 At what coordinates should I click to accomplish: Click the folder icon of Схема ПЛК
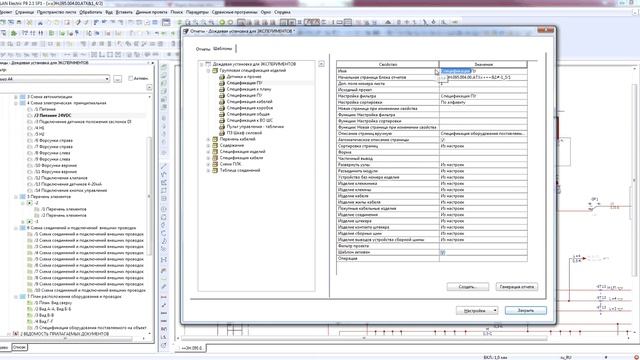pos(215,164)
